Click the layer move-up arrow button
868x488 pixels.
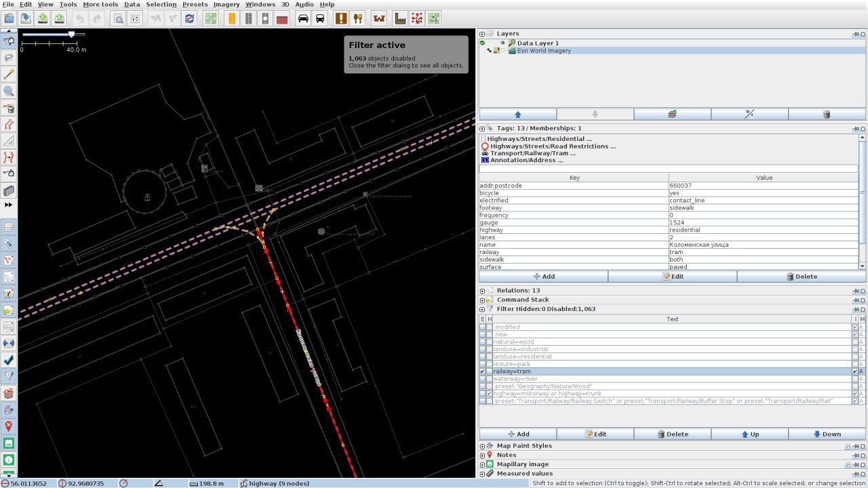(x=517, y=115)
